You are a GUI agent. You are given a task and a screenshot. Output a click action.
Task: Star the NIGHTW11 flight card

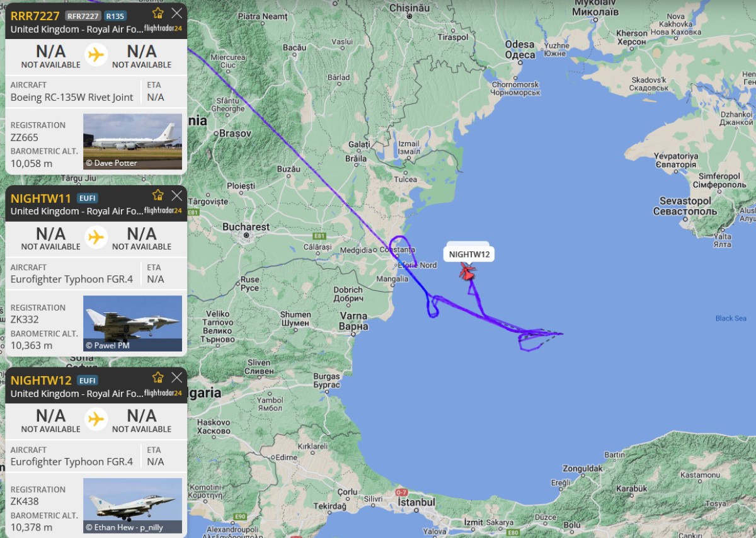[158, 195]
